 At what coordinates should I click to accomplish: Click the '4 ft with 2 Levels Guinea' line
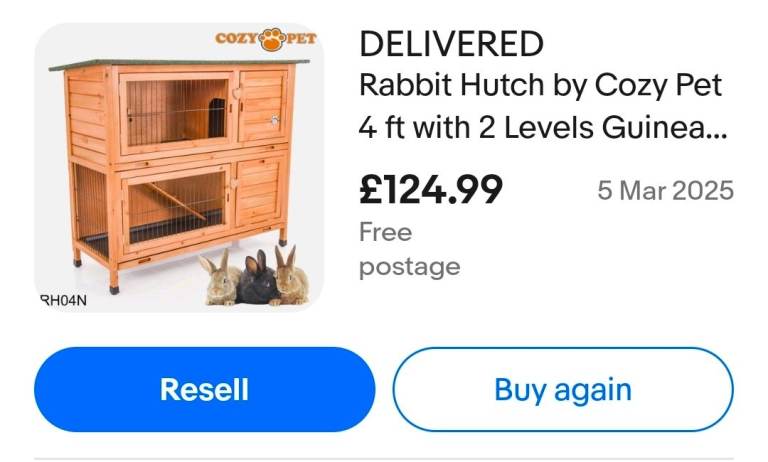pyautogui.click(x=543, y=127)
